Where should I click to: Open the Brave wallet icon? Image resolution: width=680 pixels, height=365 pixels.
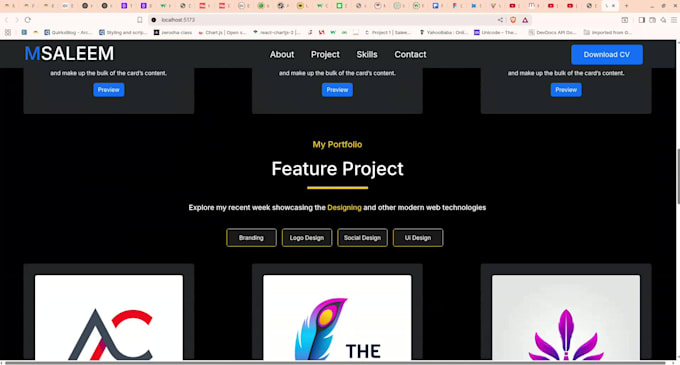pyautogui.click(x=652, y=20)
